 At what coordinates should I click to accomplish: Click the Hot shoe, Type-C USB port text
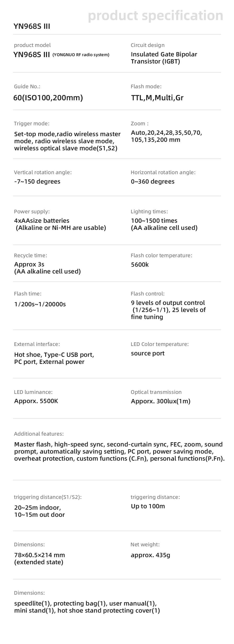(54, 355)
